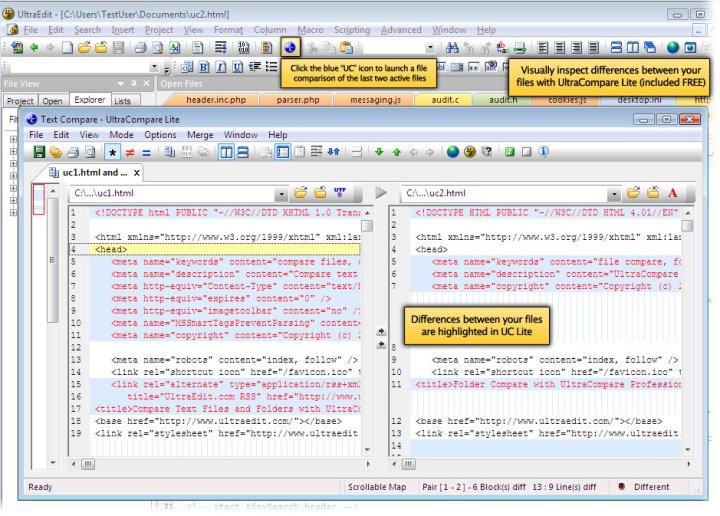The height and width of the screenshot is (516, 720).
Task: Click the folder compare icon in UltraCompare toolbar
Action: click(x=203, y=152)
